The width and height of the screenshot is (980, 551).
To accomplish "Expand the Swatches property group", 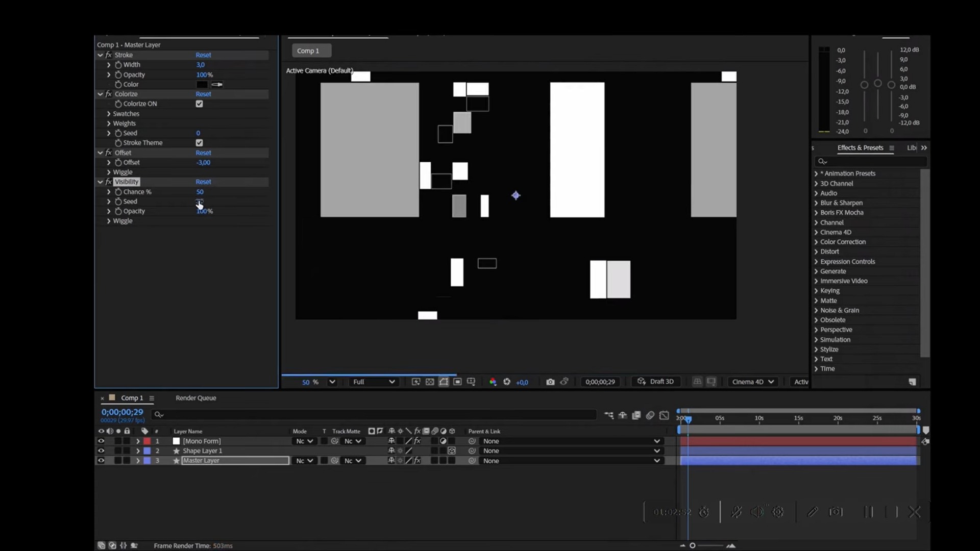I will point(109,114).
